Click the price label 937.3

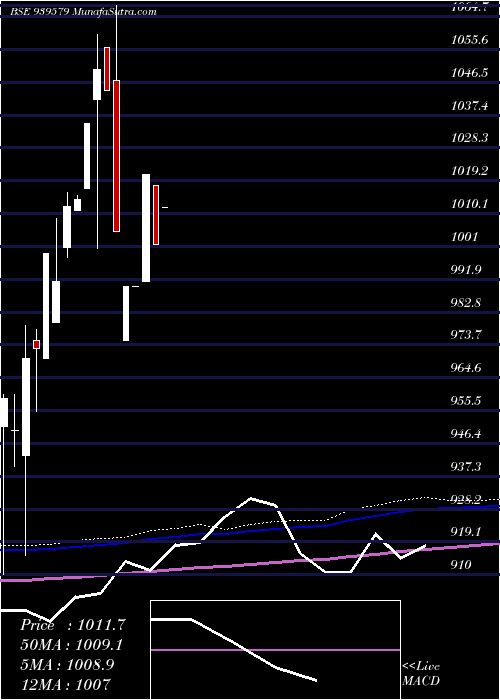coord(467,467)
